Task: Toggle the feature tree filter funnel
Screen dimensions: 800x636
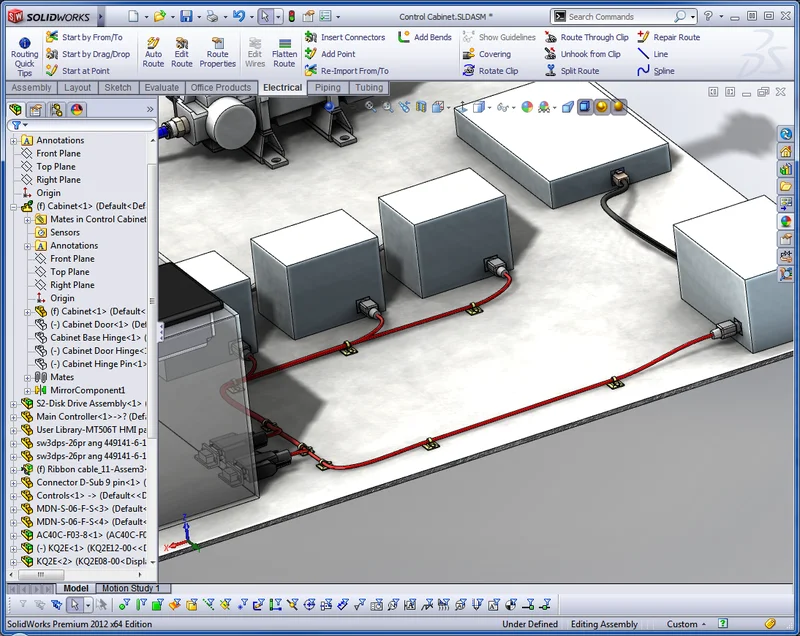Action: click(x=16, y=125)
